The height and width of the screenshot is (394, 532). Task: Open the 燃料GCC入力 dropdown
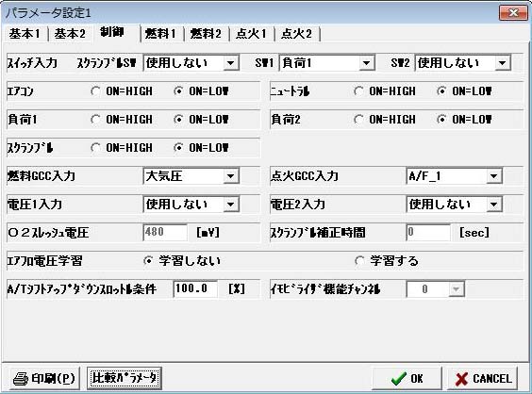point(191,176)
